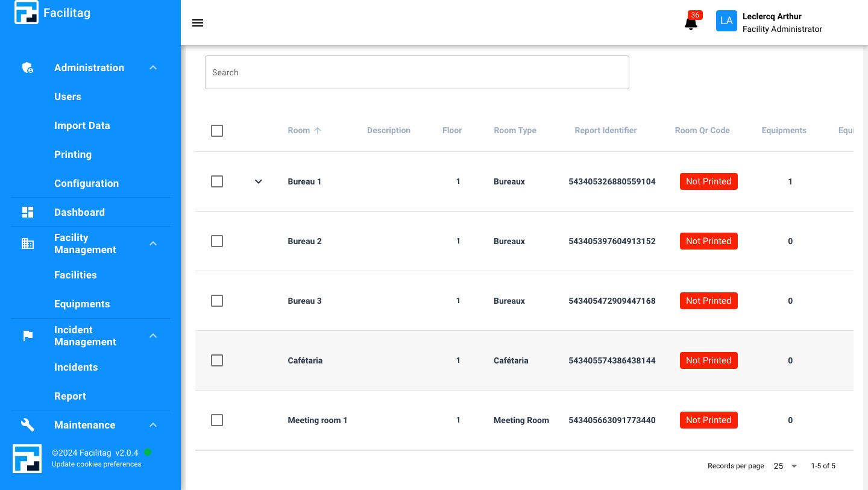This screenshot has width=868, height=490.
Task: Open Users under Administration
Action: 68,96
